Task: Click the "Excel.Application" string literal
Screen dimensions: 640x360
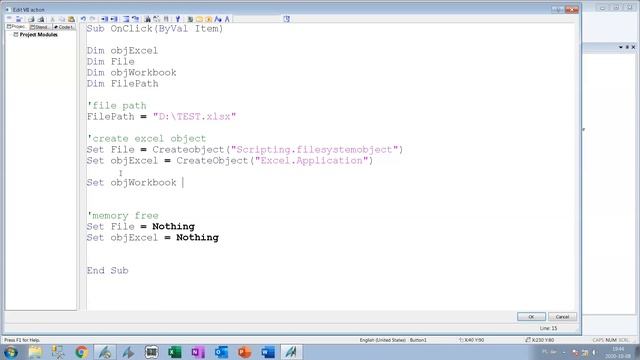Action: coord(312,160)
